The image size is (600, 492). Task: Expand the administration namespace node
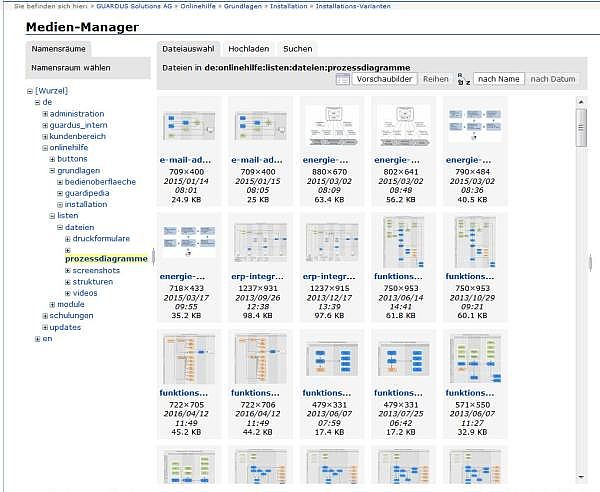(45, 114)
